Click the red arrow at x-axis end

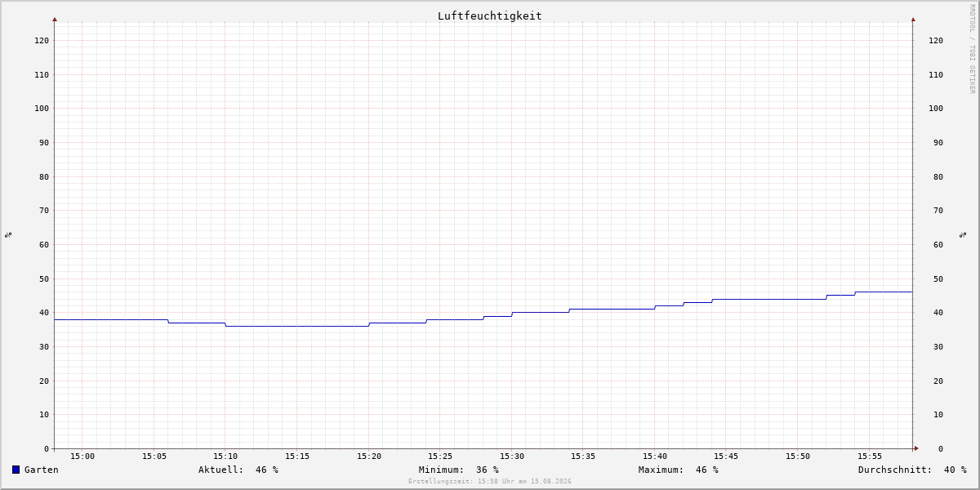pyautogui.click(x=916, y=448)
